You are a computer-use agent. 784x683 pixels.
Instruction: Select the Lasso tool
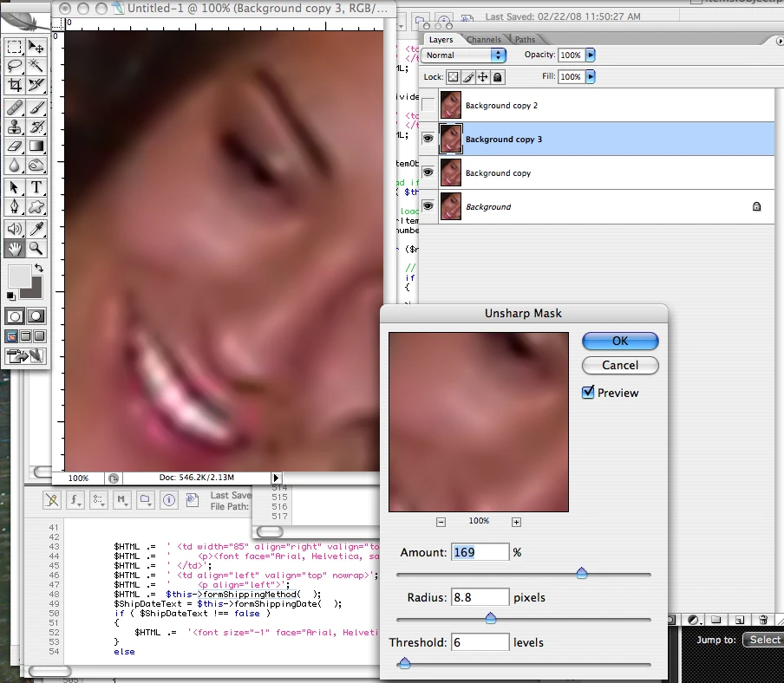pos(15,66)
